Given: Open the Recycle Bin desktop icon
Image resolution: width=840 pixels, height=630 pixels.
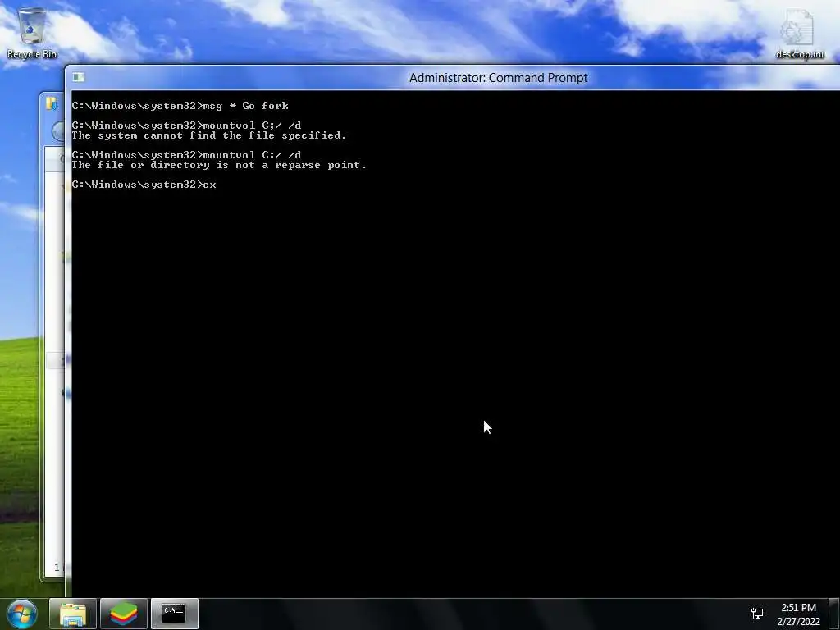Looking at the screenshot, I should tap(32, 32).
